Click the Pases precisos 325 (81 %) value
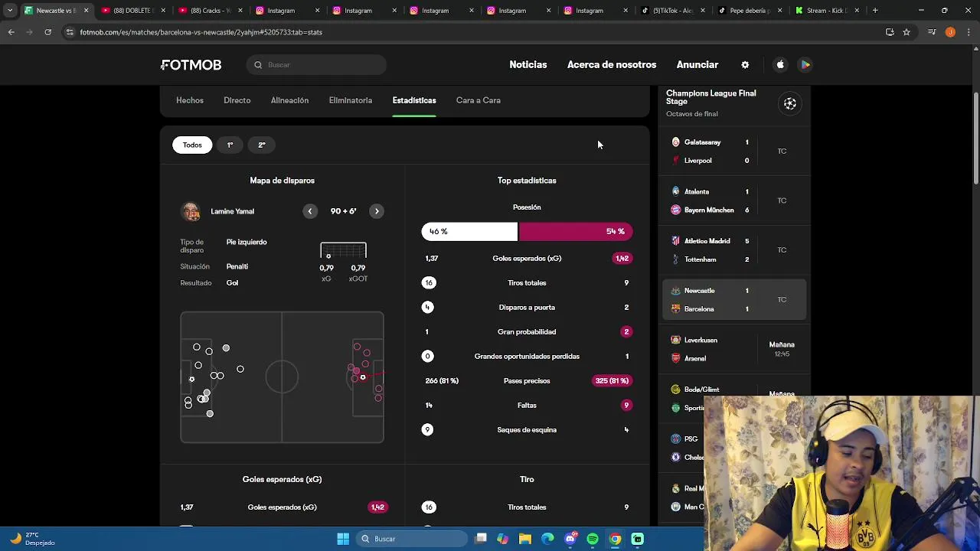Screen dimensions: 980x551 pos(612,381)
